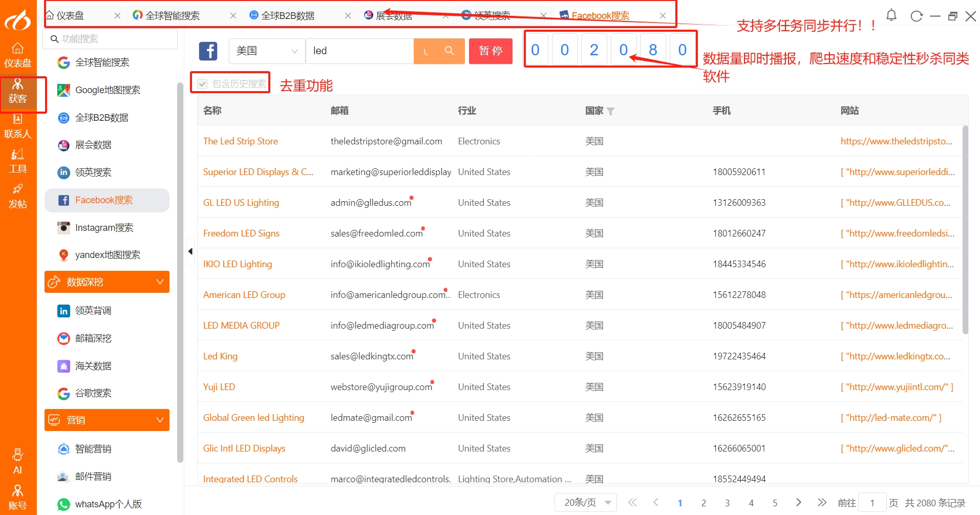This screenshot has height=515, width=980.
Task: Click the refresh icon in title bar
Action: coord(917,16)
